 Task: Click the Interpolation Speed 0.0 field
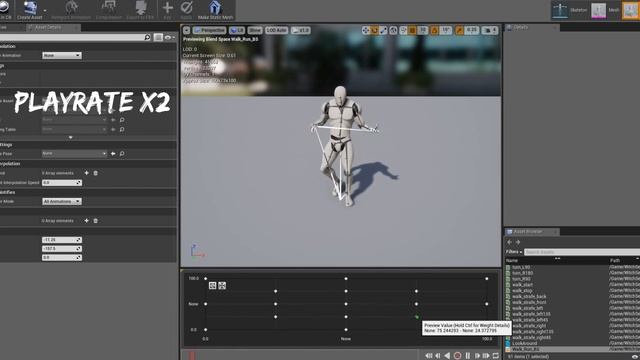(x=62, y=182)
